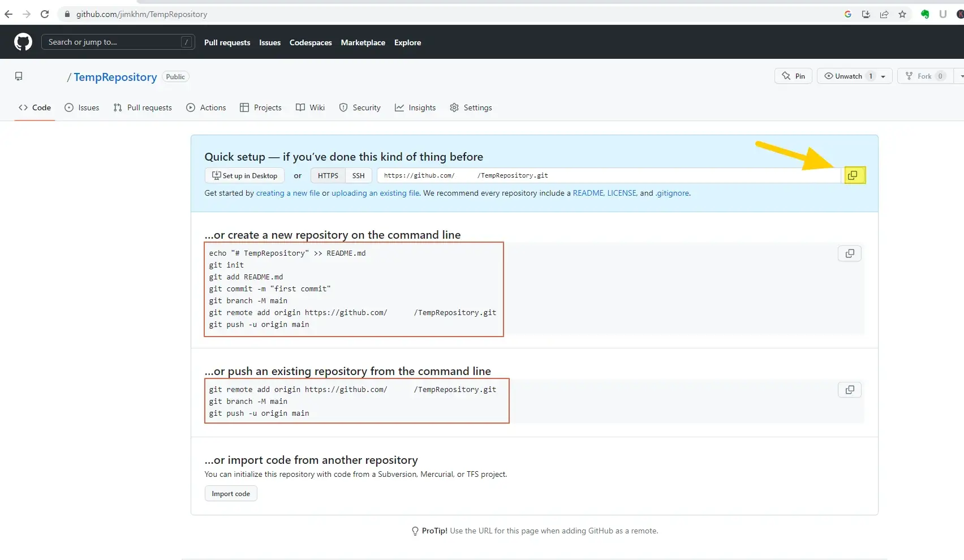
Task: Open the Pull requests repository tab
Action: point(143,107)
